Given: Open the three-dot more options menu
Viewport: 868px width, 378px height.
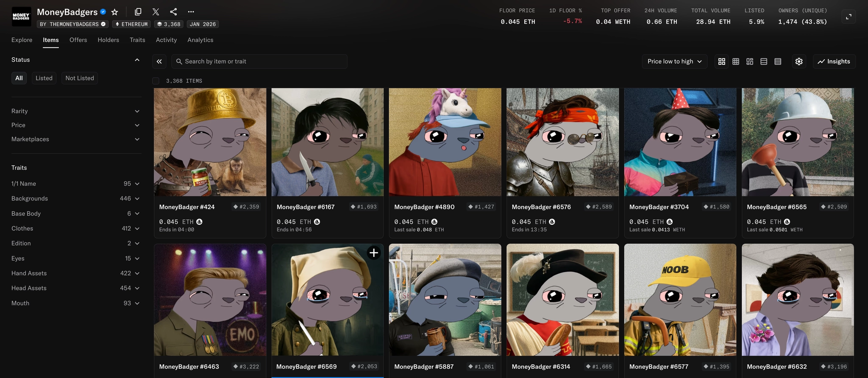Looking at the screenshot, I should [x=191, y=12].
